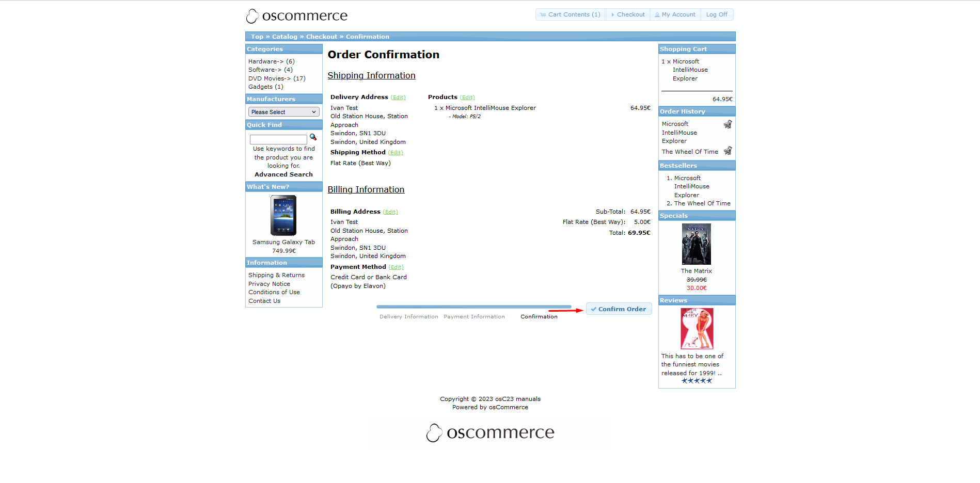Click the Flat Rate (Best Way) shipping text
This screenshot has height=483, width=980.
[360, 163]
